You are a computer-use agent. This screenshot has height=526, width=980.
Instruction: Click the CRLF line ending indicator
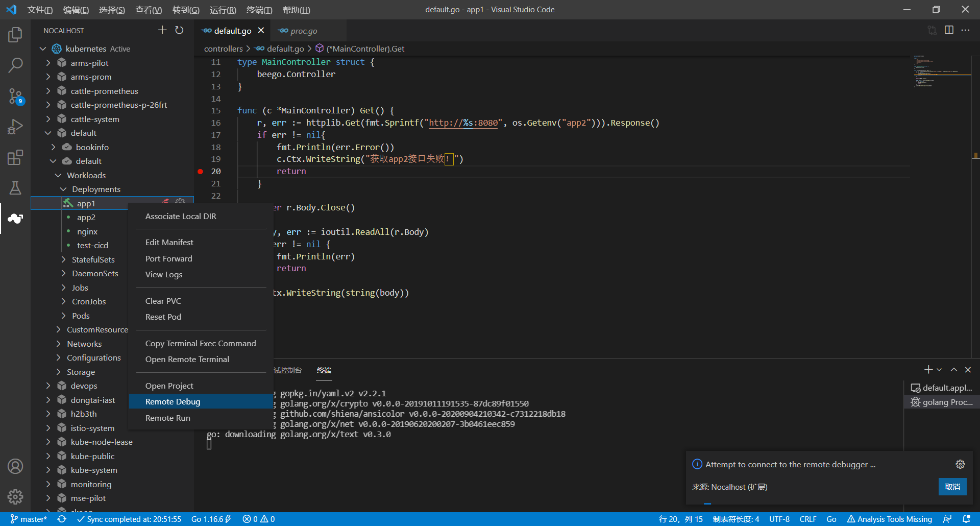(x=808, y=519)
